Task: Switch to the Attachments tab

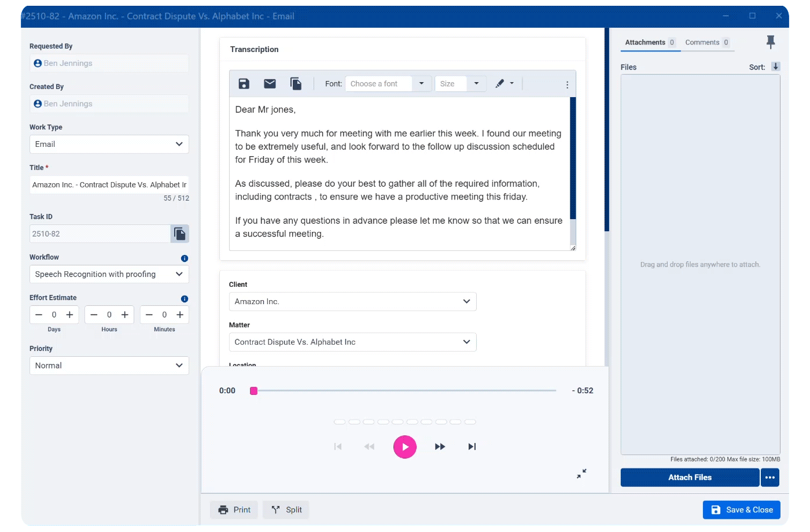Action: coord(650,42)
